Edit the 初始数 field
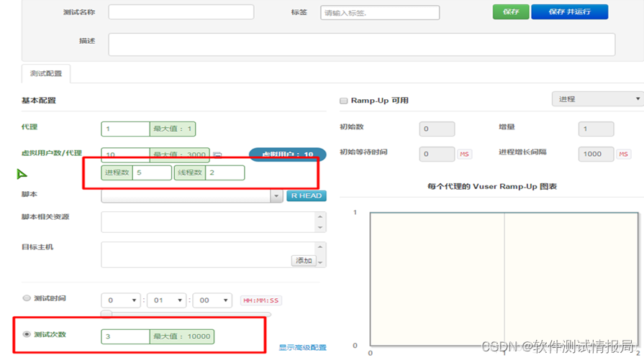Viewport: 644px width, 360px height. click(437, 129)
